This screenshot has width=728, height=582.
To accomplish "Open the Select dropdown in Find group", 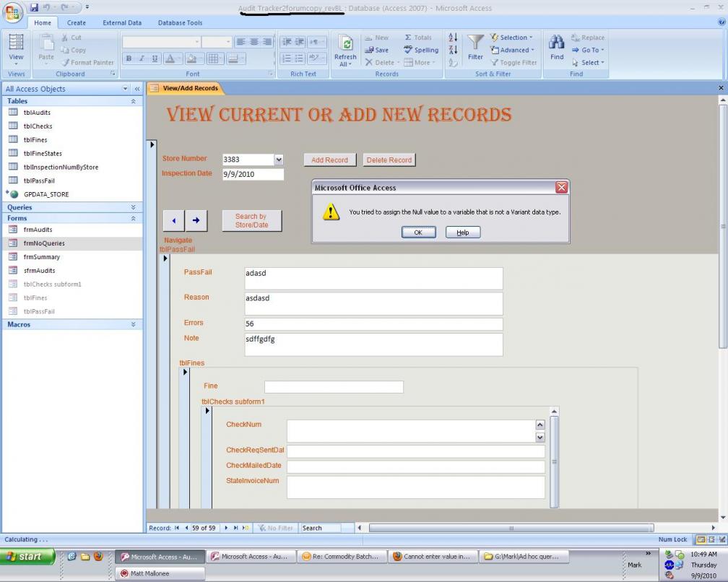I will pos(588,62).
